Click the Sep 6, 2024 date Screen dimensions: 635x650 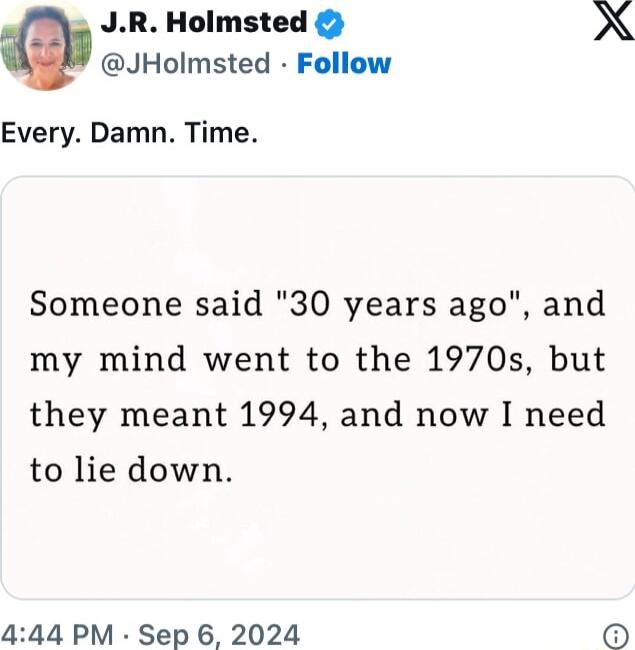219,634
